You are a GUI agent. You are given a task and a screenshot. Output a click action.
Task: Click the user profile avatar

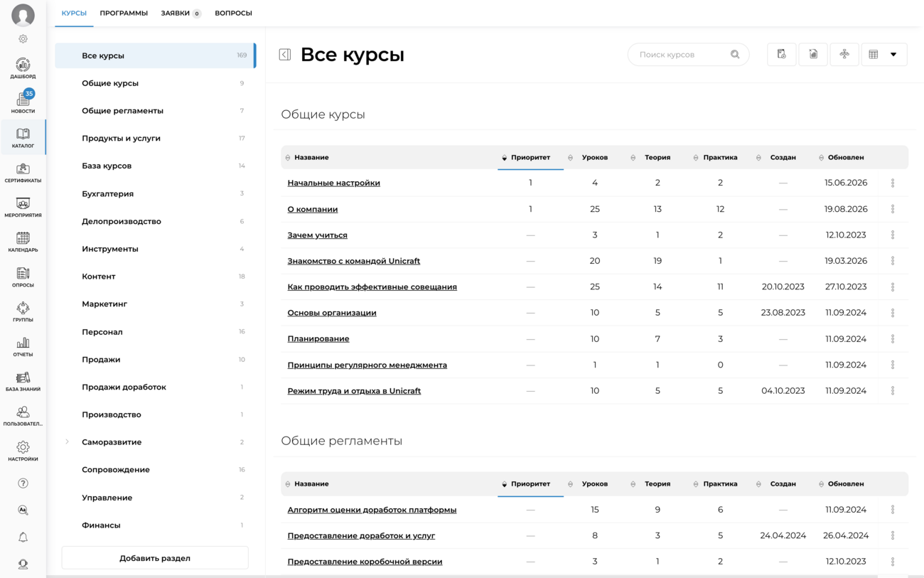(23, 15)
